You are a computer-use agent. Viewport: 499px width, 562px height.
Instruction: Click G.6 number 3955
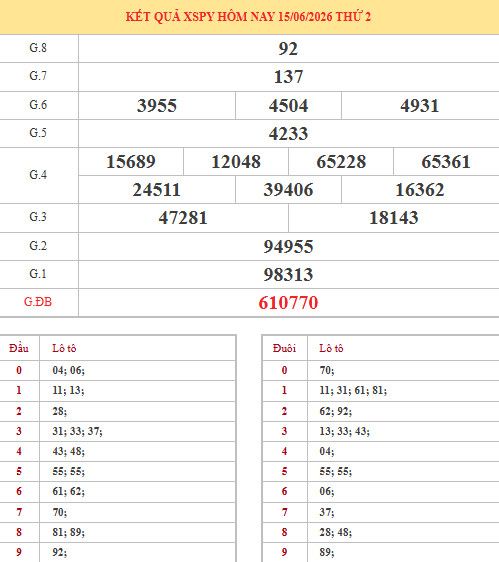click(x=157, y=106)
